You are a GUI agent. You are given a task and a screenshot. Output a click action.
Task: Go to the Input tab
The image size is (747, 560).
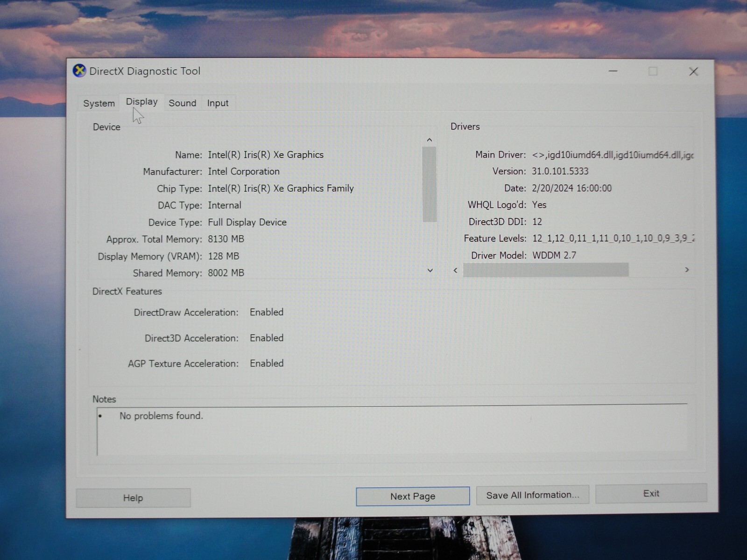(218, 103)
